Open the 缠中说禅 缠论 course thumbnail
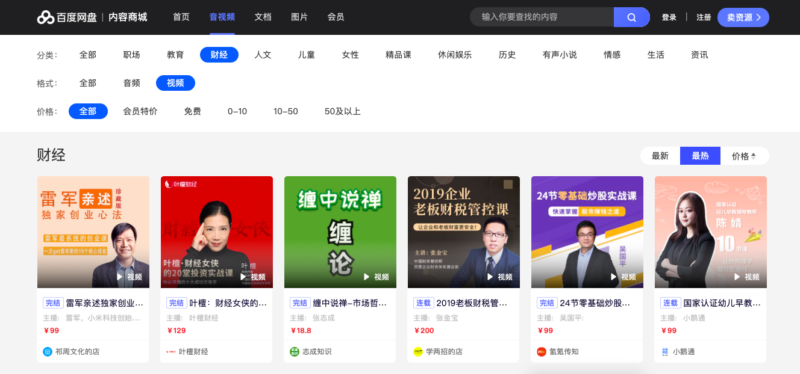Image resolution: width=800 pixels, height=374 pixels. [340, 232]
